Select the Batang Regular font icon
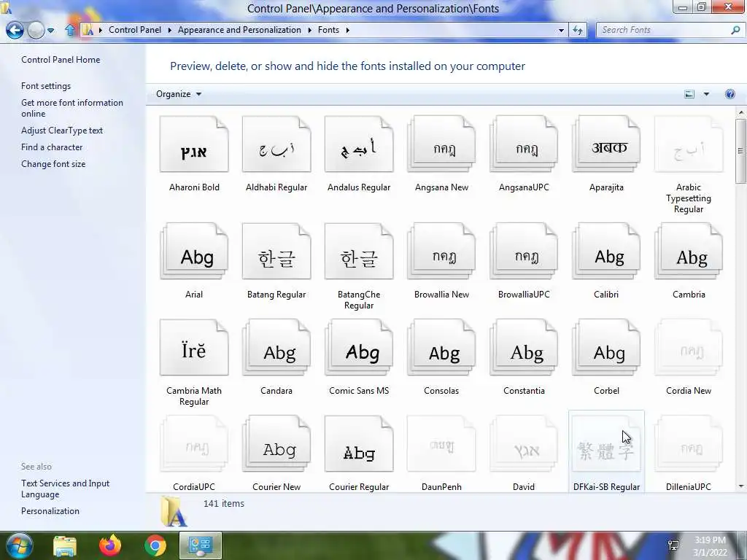The width and height of the screenshot is (747, 560). click(276, 252)
